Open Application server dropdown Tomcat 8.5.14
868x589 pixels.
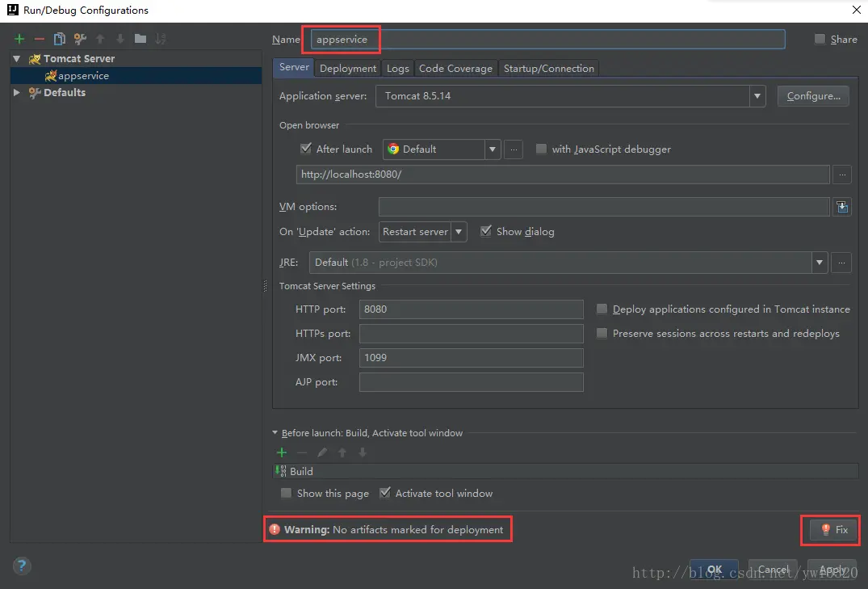pos(571,96)
